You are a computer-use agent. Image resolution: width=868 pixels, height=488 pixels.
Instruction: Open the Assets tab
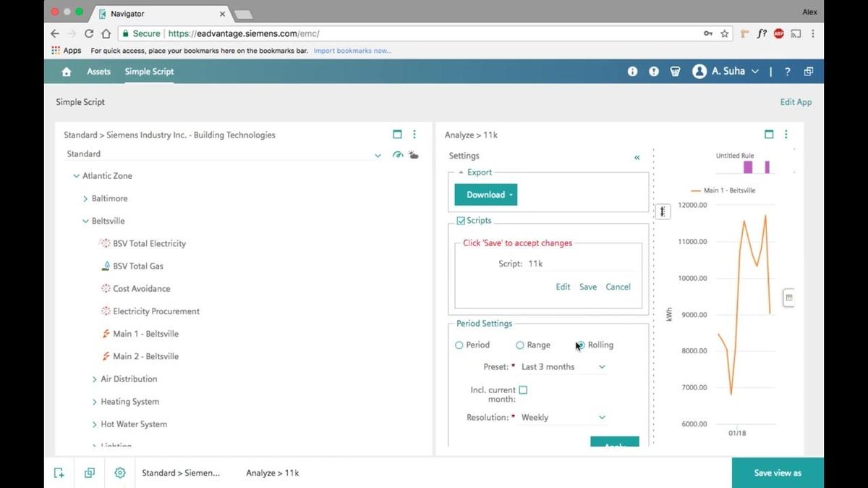pos(98,72)
